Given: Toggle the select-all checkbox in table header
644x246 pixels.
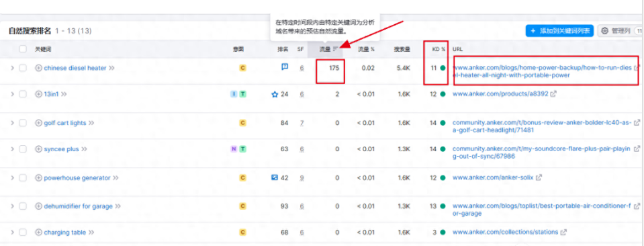Looking at the screenshot, I should coord(23,49).
